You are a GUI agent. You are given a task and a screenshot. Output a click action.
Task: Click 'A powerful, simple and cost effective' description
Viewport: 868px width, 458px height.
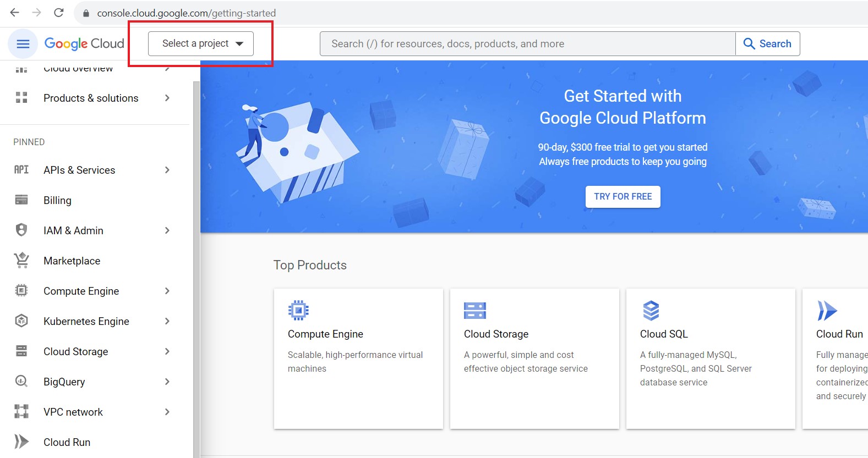(x=526, y=362)
